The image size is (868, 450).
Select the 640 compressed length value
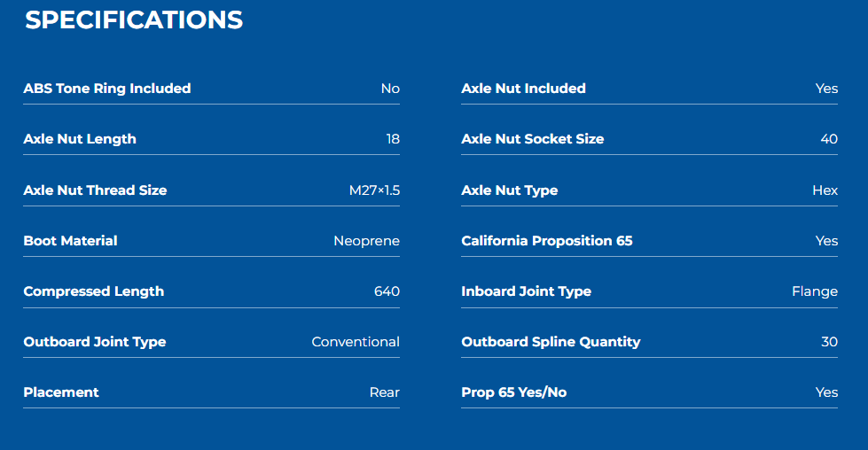click(387, 291)
